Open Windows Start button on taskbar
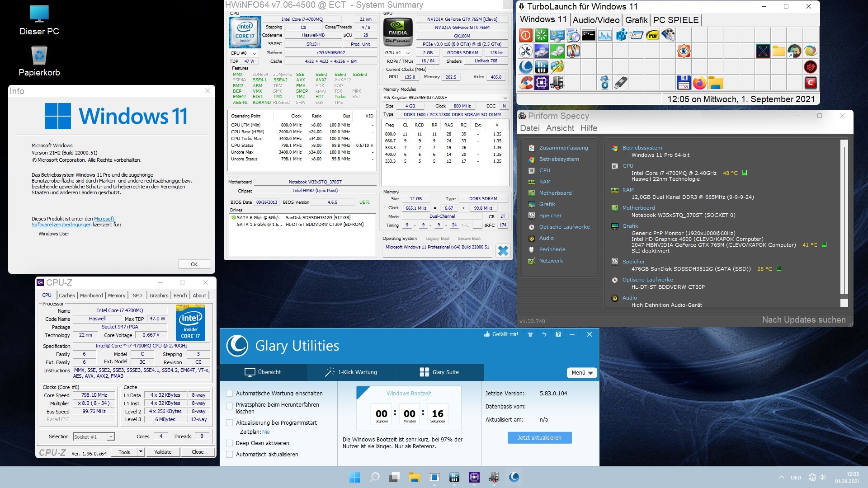The image size is (868, 488). (355, 477)
